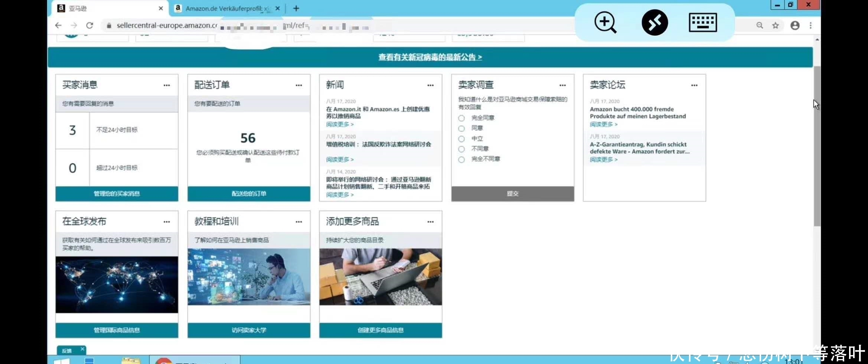The width and height of the screenshot is (868, 364).
Task: Select the 同意 survey option
Action: pyautogui.click(x=461, y=129)
